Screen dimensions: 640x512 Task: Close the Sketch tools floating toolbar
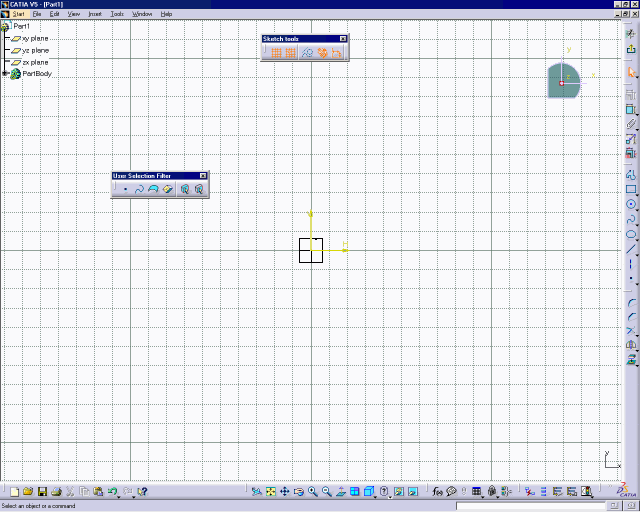click(343, 39)
